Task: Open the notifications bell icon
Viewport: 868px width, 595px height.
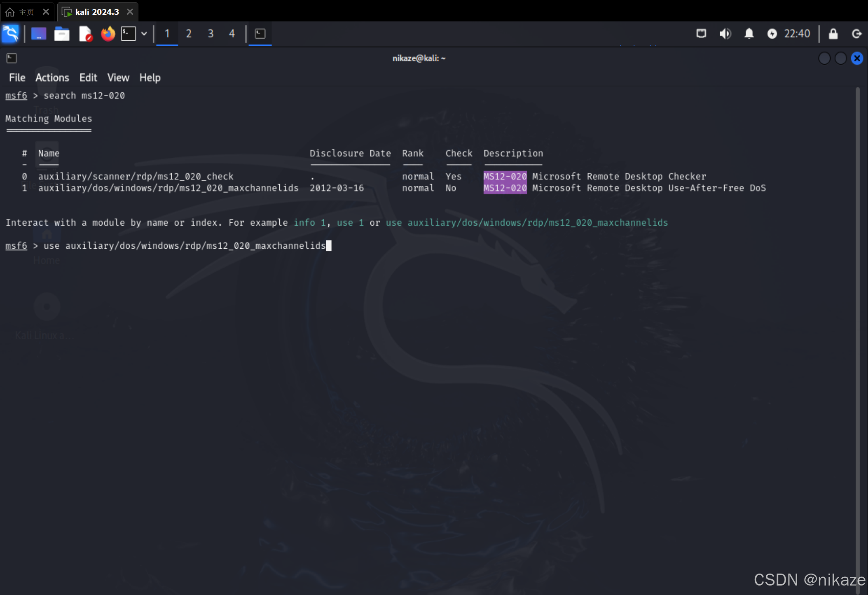Action: point(749,33)
